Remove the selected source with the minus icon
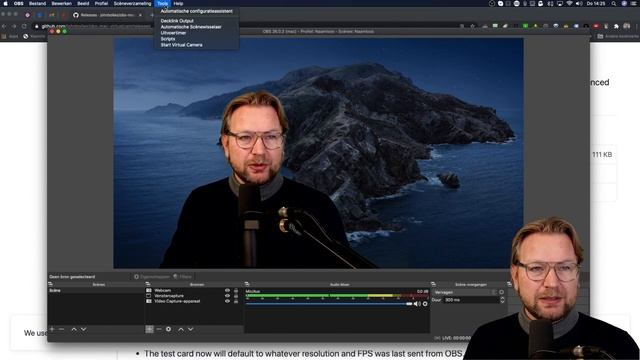 (x=159, y=329)
